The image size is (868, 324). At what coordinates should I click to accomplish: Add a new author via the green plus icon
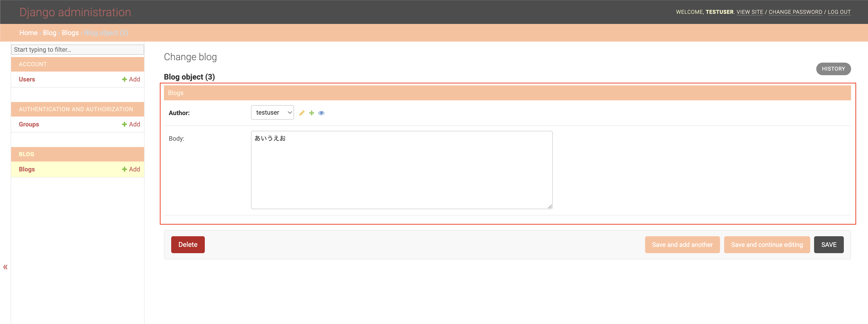click(311, 113)
